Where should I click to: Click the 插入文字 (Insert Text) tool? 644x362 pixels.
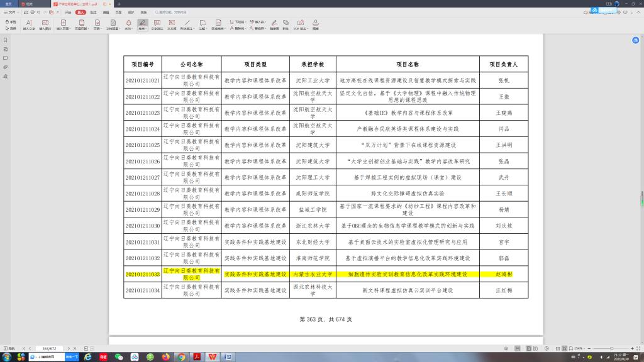(x=29, y=25)
